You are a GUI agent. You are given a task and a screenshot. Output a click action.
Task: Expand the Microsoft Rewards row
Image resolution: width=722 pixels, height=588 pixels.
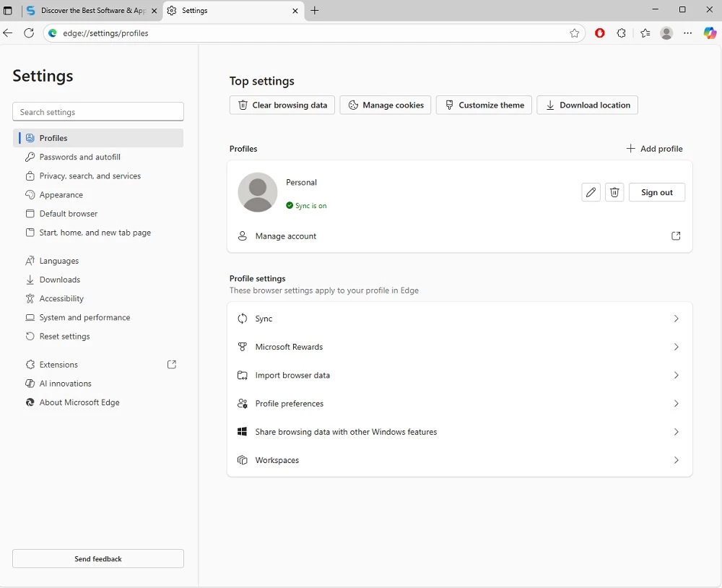tap(459, 347)
